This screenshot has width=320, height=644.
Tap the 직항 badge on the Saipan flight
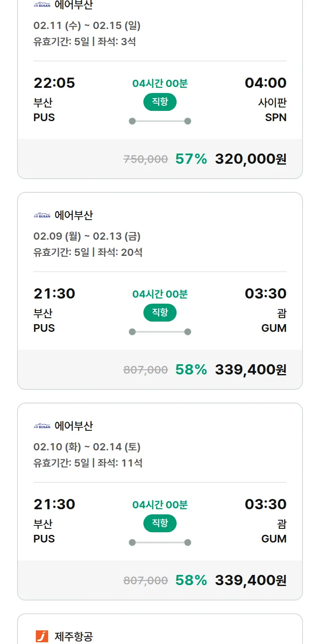coord(160,102)
